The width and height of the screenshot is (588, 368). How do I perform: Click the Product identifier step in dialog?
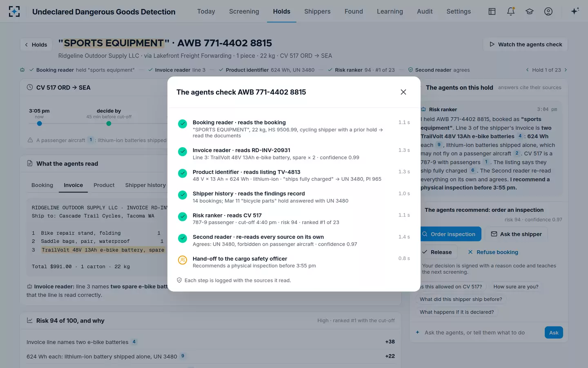(x=294, y=175)
